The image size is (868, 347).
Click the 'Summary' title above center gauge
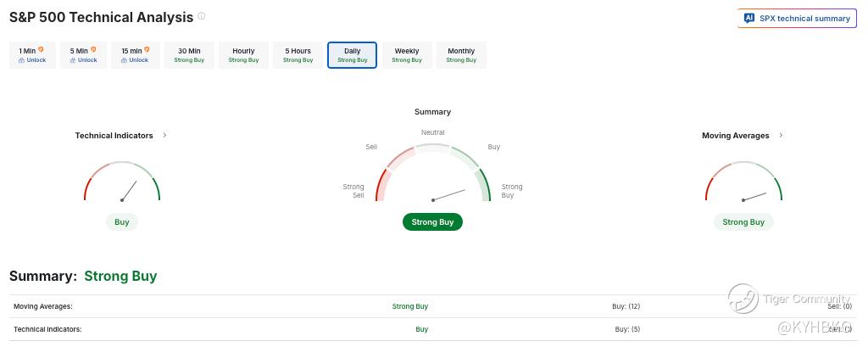click(433, 112)
